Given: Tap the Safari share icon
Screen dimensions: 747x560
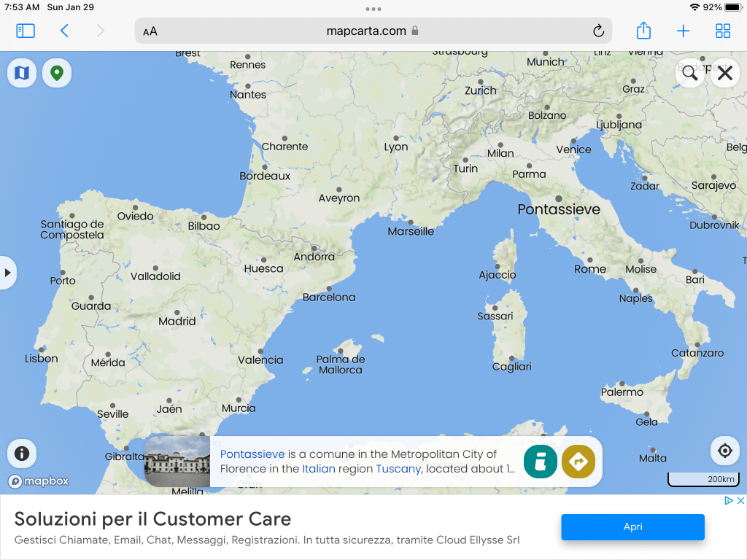Looking at the screenshot, I should point(643,31).
